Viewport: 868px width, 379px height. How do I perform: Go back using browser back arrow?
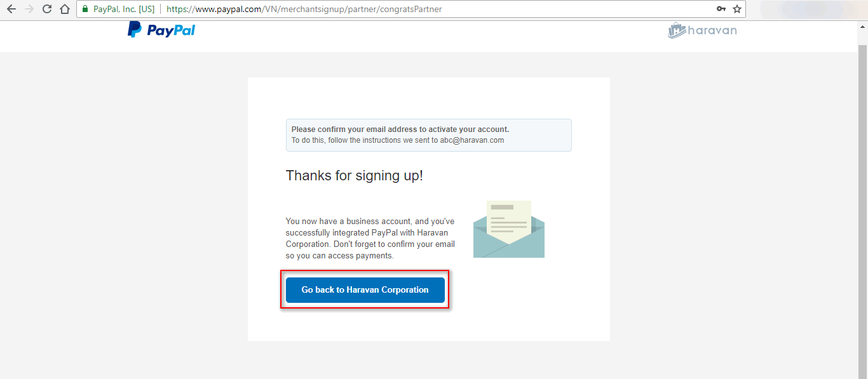tap(11, 9)
